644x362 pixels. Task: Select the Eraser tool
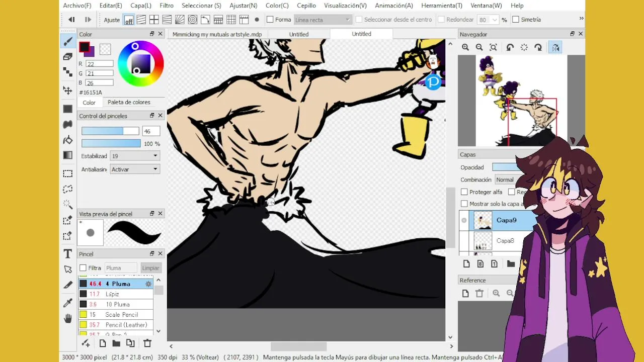coord(68,57)
